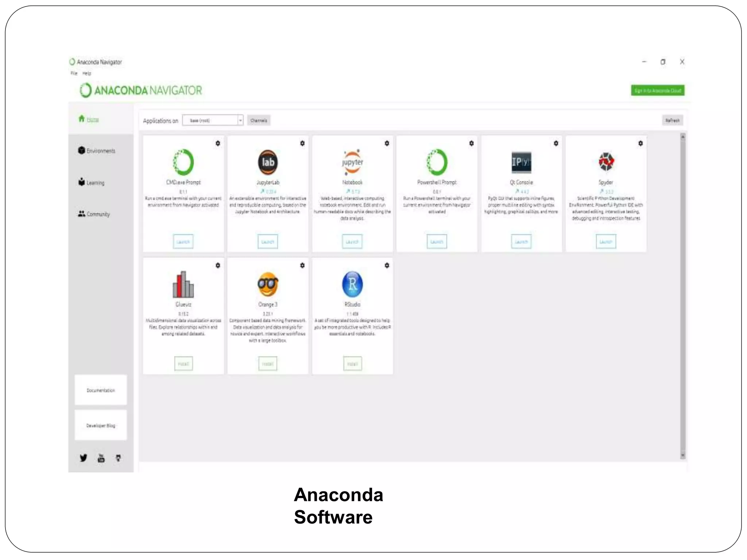The height and width of the screenshot is (560, 747).
Task: Click the Spyder app icon
Action: [x=606, y=162]
